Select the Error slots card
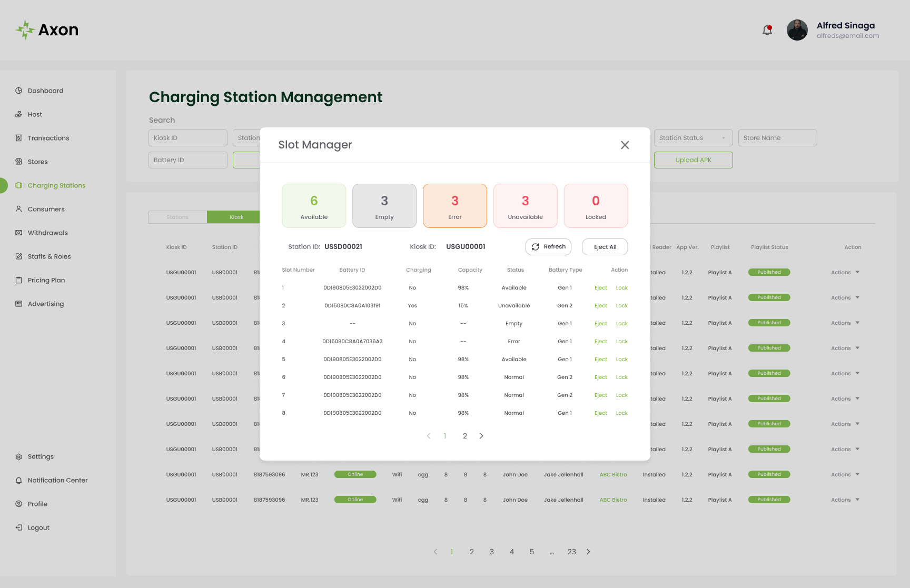 (x=454, y=206)
